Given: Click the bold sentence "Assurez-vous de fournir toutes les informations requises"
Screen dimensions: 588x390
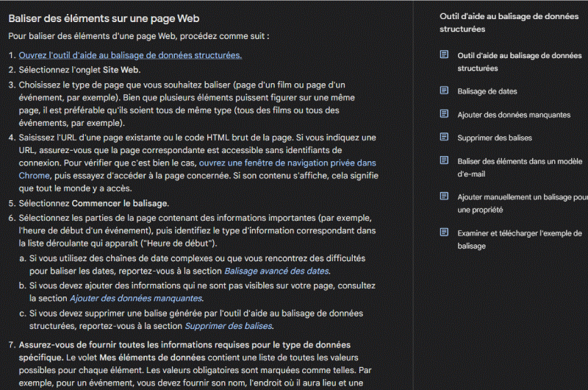Looking at the screenshot, I should click(185, 351).
